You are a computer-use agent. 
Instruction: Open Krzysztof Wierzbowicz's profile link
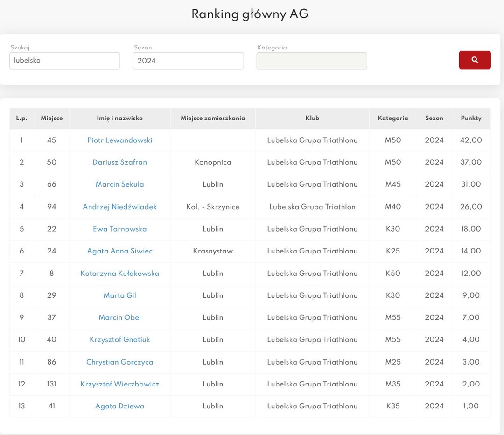pos(120,384)
